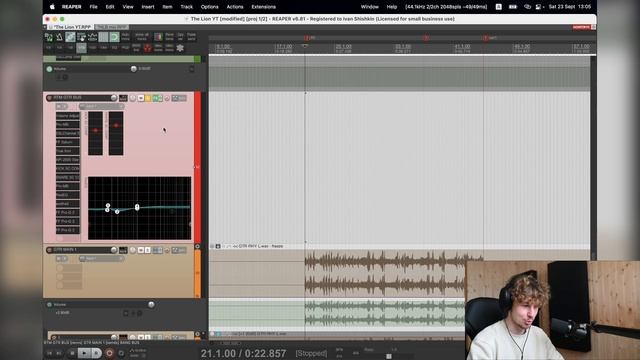Open ReaEQ plugin in FX list
The image size is (640, 360).
pyautogui.click(x=68, y=195)
